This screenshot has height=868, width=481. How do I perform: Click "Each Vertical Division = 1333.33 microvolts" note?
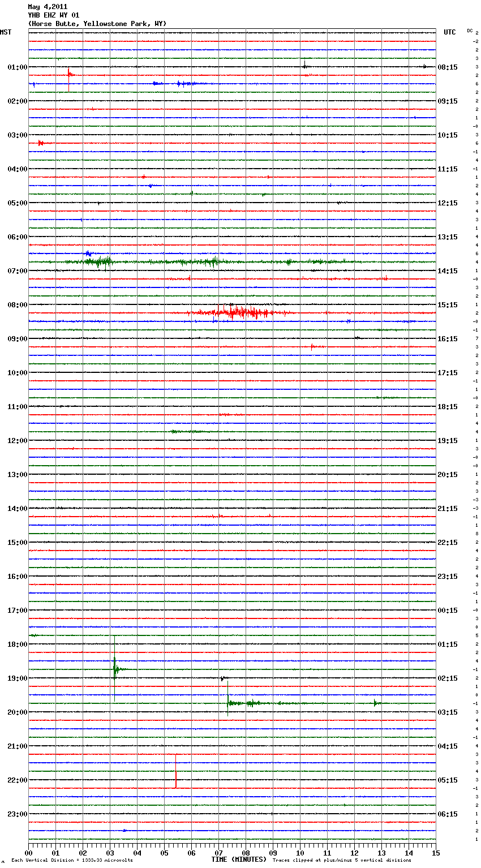pyautogui.click(x=72, y=861)
